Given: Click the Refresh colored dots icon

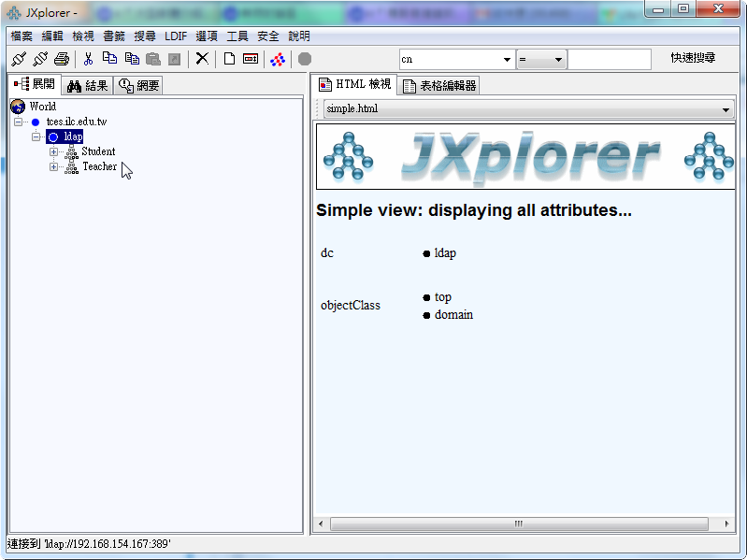Looking at the screenshot, I should point(278,59).
